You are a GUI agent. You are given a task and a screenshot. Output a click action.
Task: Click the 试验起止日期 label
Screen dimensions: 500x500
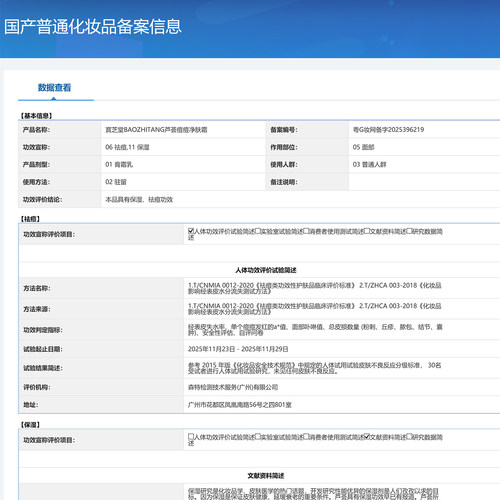coord(43,349)
